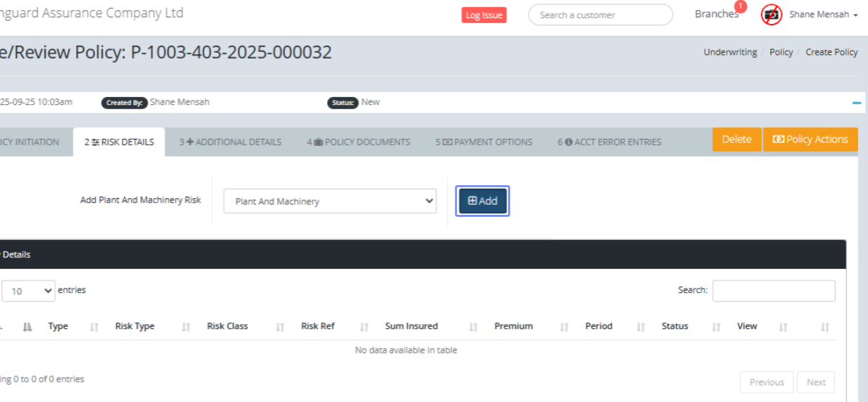Sort table by Status column arrows

coord(715,328)
